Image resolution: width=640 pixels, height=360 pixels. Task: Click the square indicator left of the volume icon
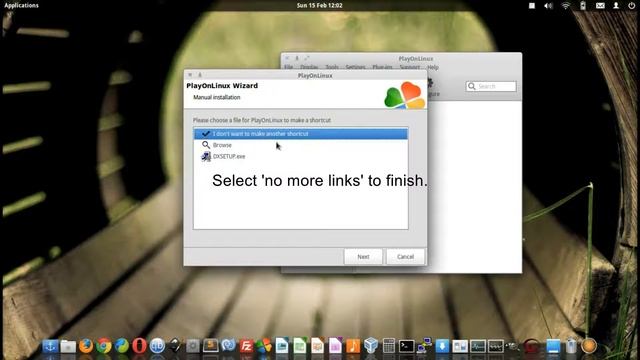point(532,5)
